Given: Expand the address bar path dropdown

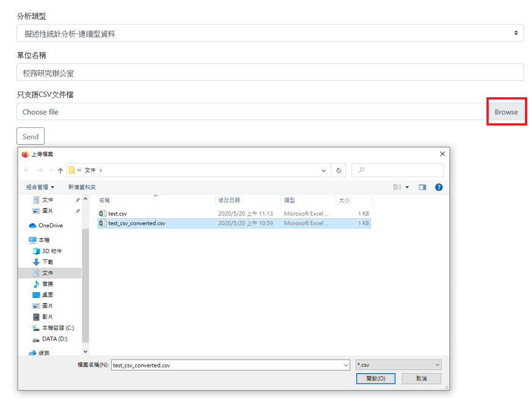Looking at the screenshot, I should point(324,171).
